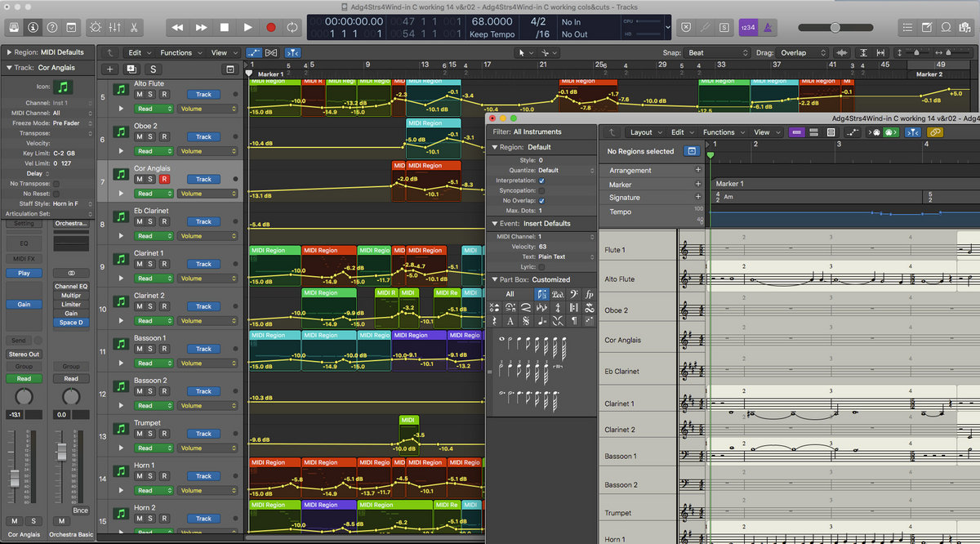Open the Mixer from the control bar
980x544 pixels.
coord(114,27)
